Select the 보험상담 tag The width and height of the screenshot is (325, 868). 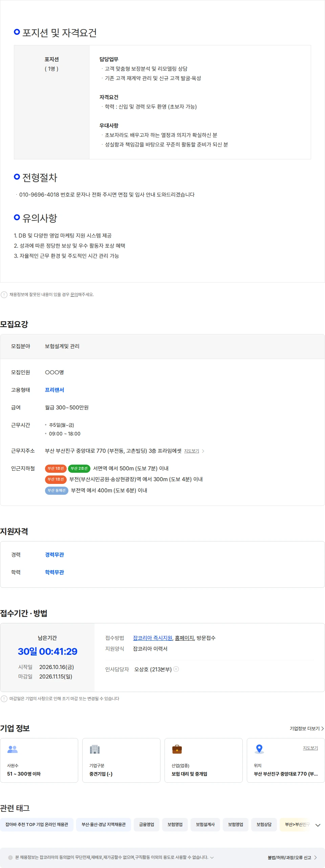pos(264,825)
